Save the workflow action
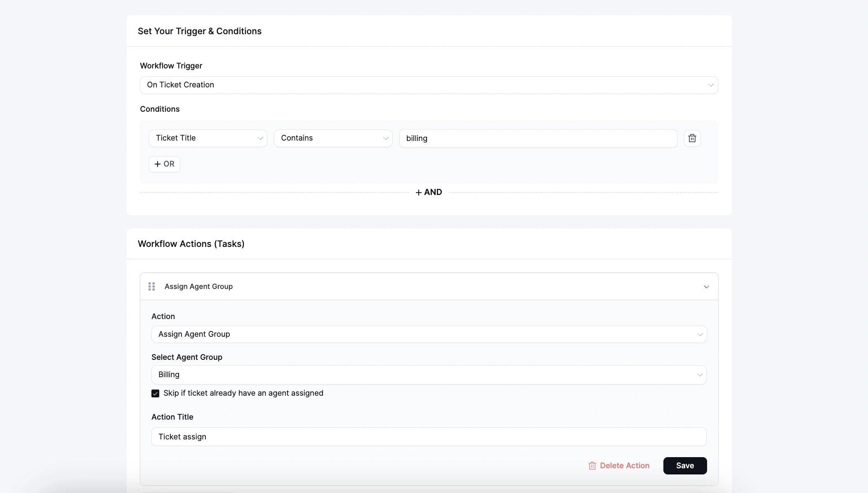 click(x=685, y=465)
